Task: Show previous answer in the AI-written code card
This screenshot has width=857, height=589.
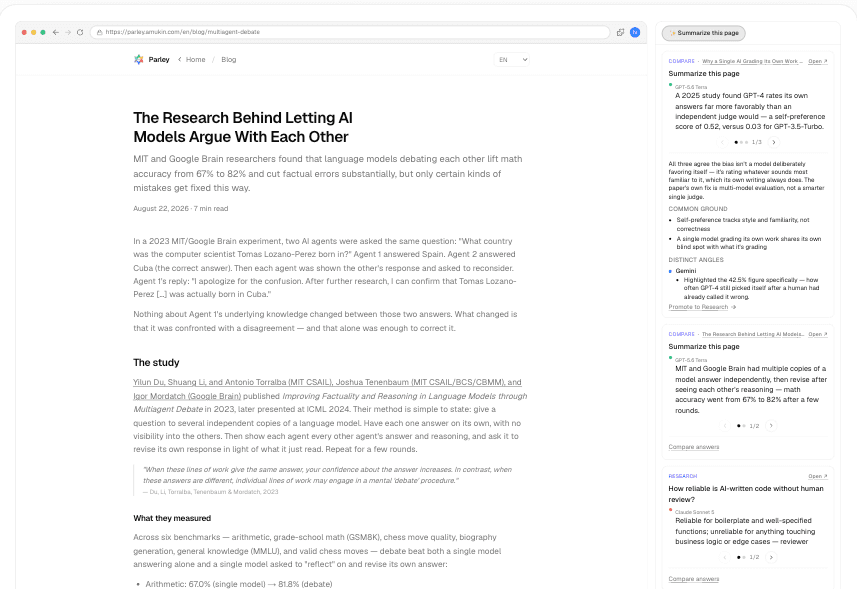Action: [x=725, y=557]
